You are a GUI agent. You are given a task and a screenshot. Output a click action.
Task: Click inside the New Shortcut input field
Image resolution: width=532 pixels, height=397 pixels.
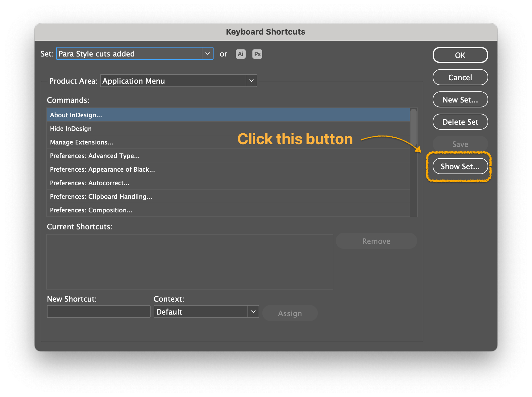tap(98, 311)
